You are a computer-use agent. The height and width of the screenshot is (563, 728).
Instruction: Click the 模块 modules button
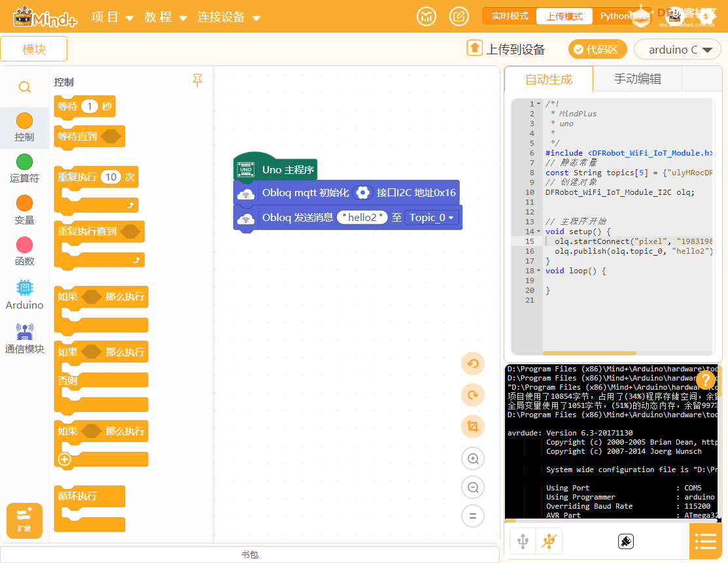(x=34, y=49)
